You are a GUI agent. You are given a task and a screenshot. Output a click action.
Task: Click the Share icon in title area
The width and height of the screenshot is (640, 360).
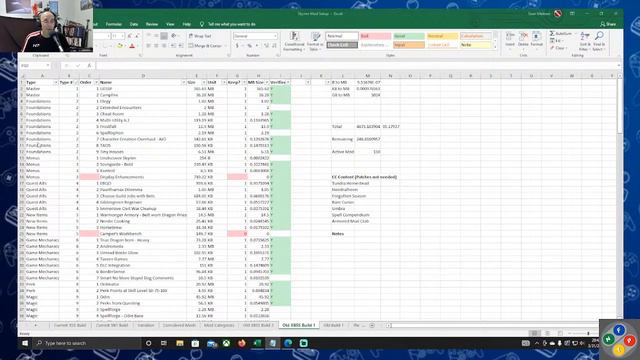[608, 24]
